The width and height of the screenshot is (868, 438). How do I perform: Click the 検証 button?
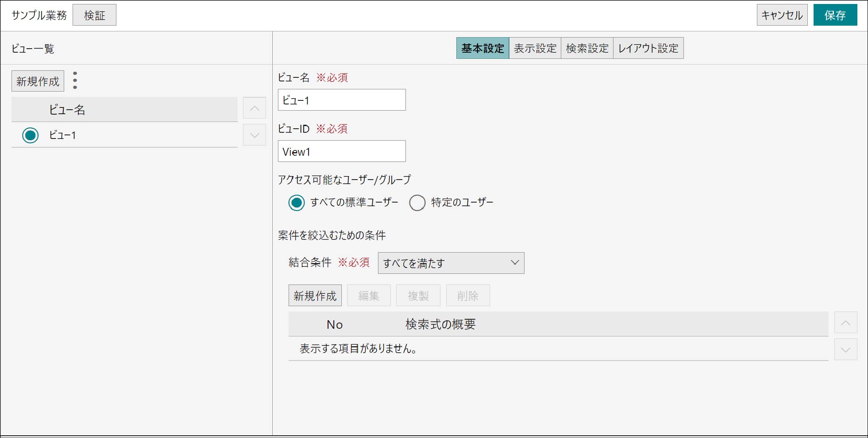click(94, 15)
